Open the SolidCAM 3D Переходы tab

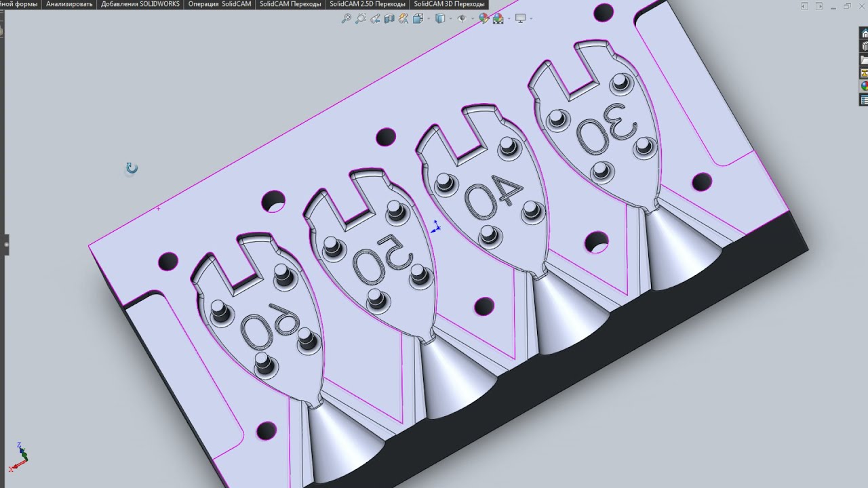point(449,4)
